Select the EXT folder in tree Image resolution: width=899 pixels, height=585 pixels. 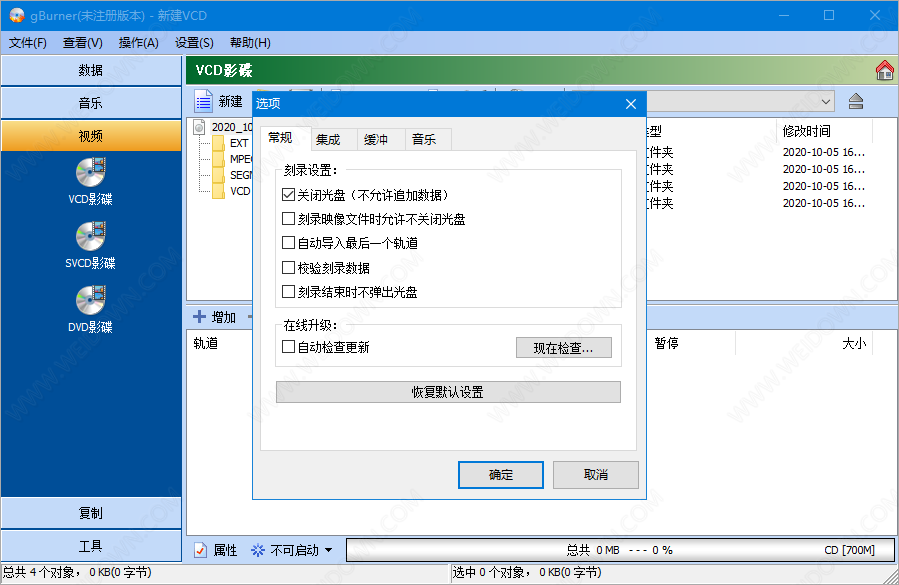(x=239, y=143)
